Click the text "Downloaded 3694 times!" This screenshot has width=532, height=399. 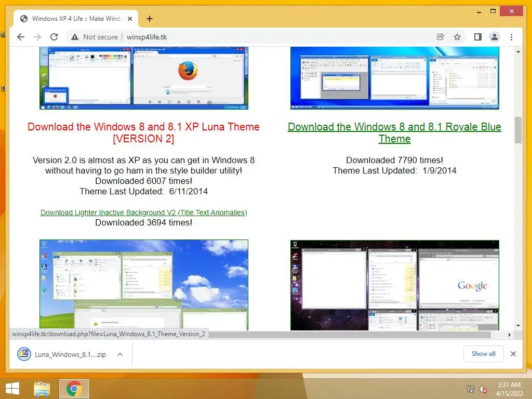click(143, 222)
